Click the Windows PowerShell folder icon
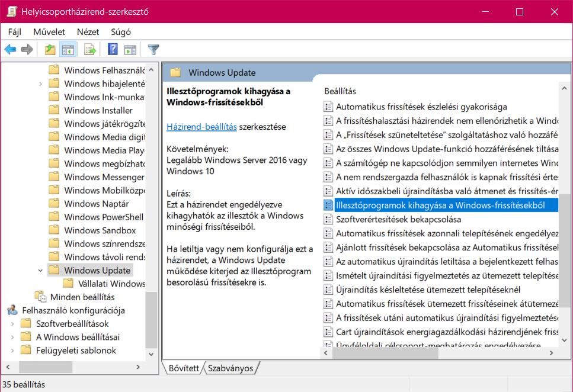Screen dimensions: 573x392 pos(54,217)
